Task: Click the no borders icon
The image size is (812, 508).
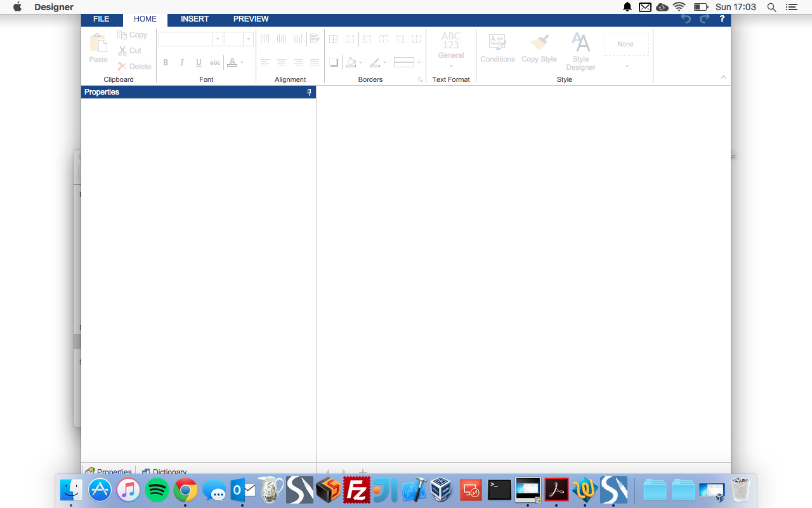Action: (x=350, y=39)
